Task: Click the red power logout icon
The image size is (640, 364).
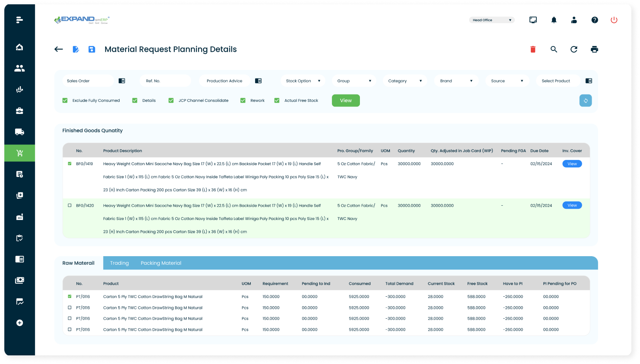Action: pyautogui.click(x=614, y=20)
